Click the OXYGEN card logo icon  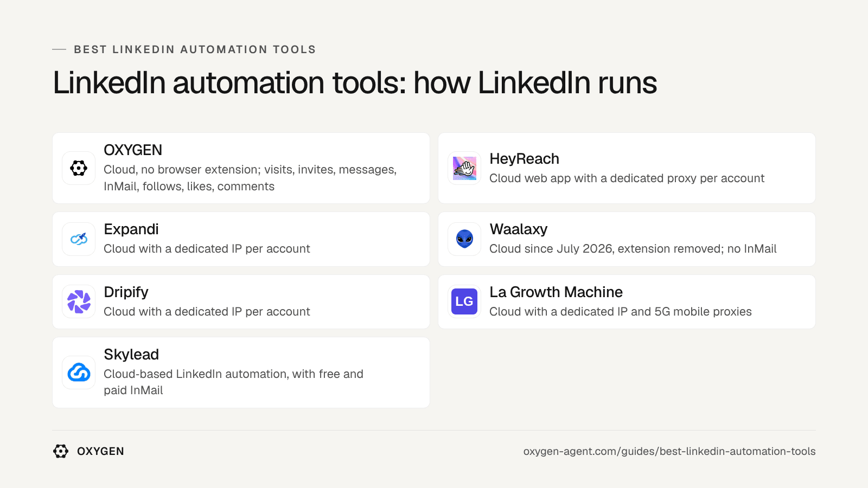[x=79, y=168]
